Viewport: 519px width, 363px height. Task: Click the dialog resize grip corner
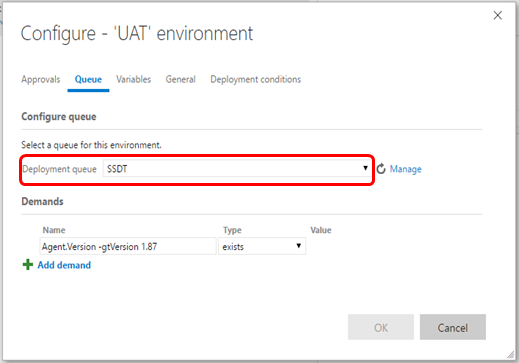coord(510,355)
